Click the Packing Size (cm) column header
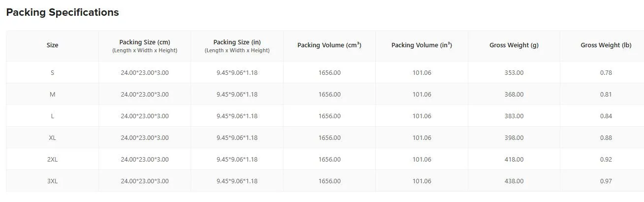 tap(145, 46)
